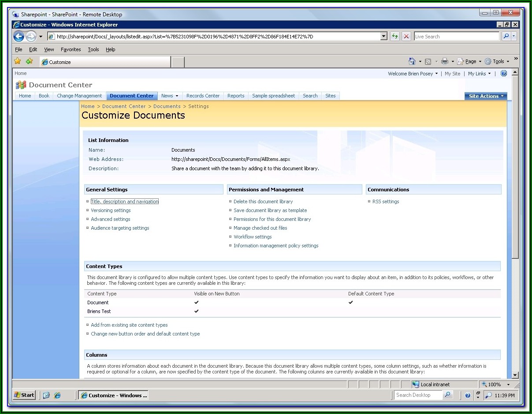Click the Favorites Center star icon
532x414 pixels.
click(x=18, y=61)
